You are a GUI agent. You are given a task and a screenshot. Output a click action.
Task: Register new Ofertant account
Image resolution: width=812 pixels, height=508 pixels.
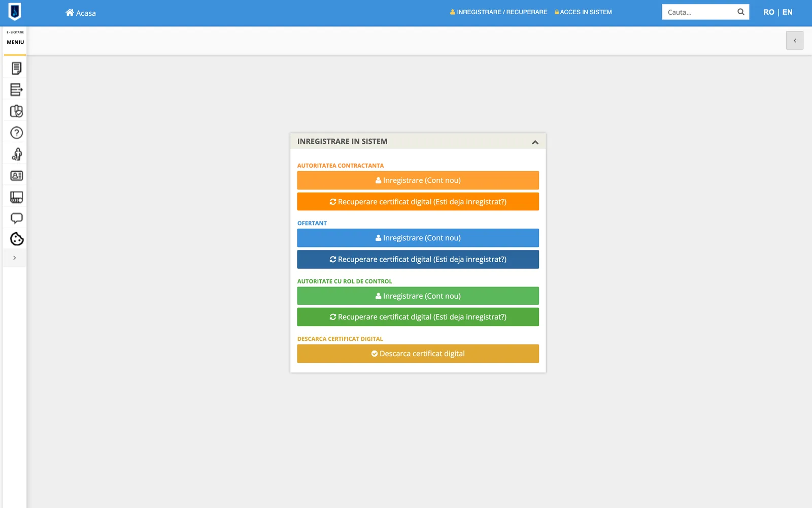tap(418, 238)
